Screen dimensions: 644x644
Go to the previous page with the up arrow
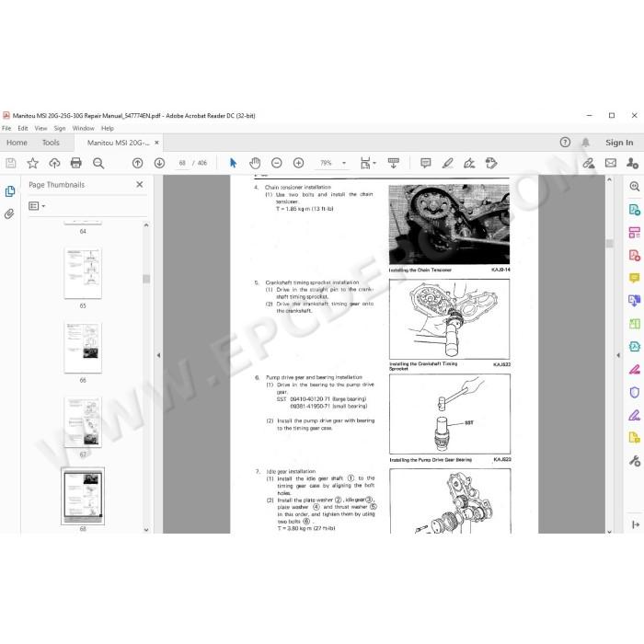[x=138, y=163]
